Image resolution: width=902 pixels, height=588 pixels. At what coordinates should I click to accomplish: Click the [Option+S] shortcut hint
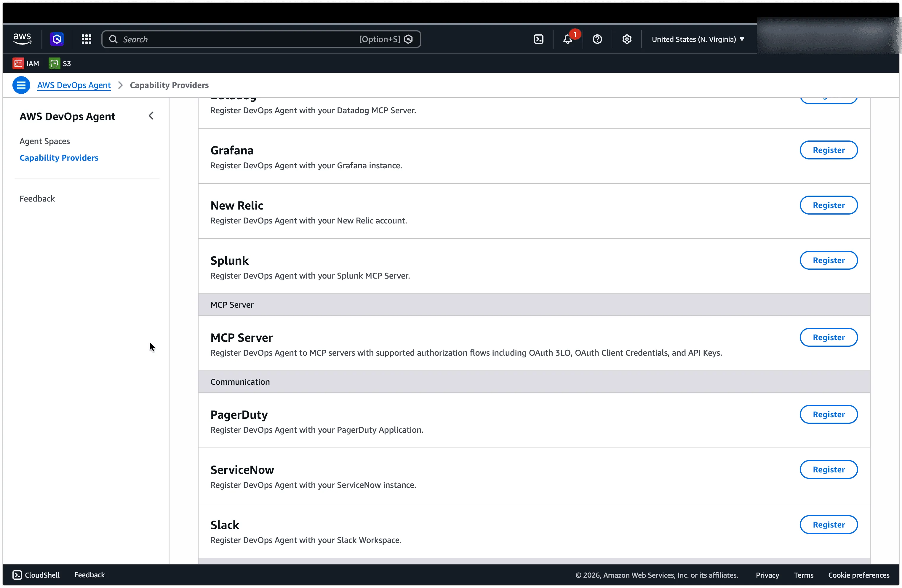click(x=379, y=39)
